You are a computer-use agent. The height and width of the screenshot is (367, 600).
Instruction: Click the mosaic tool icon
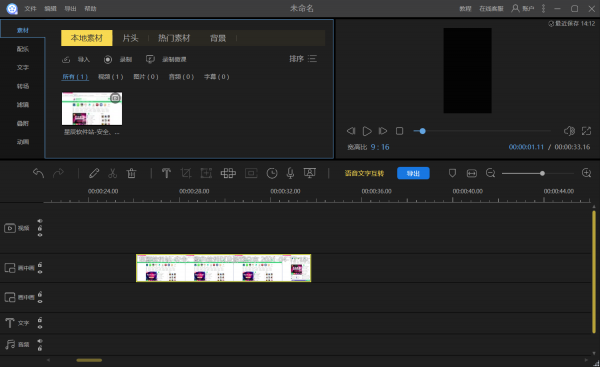coord(228,173)
